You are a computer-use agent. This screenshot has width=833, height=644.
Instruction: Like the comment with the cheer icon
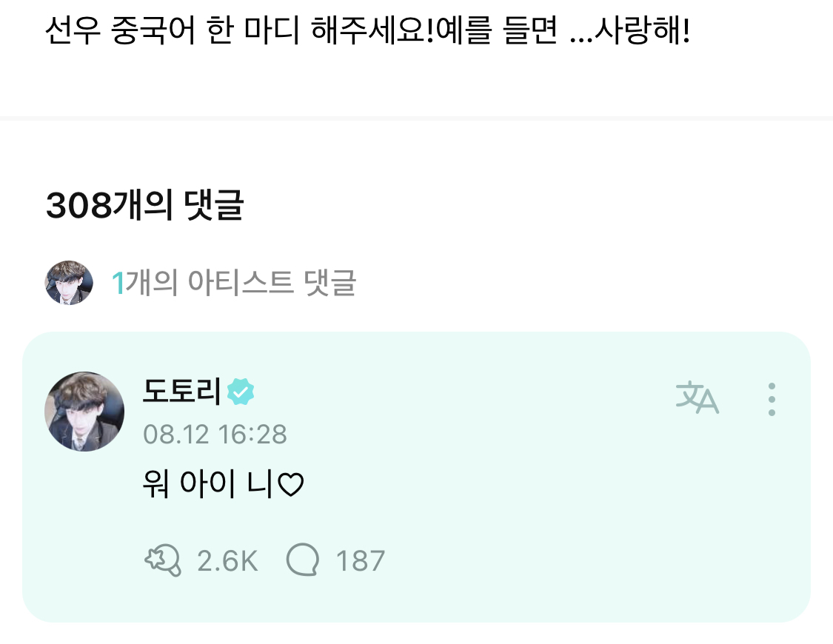click(x=162, y=560)
